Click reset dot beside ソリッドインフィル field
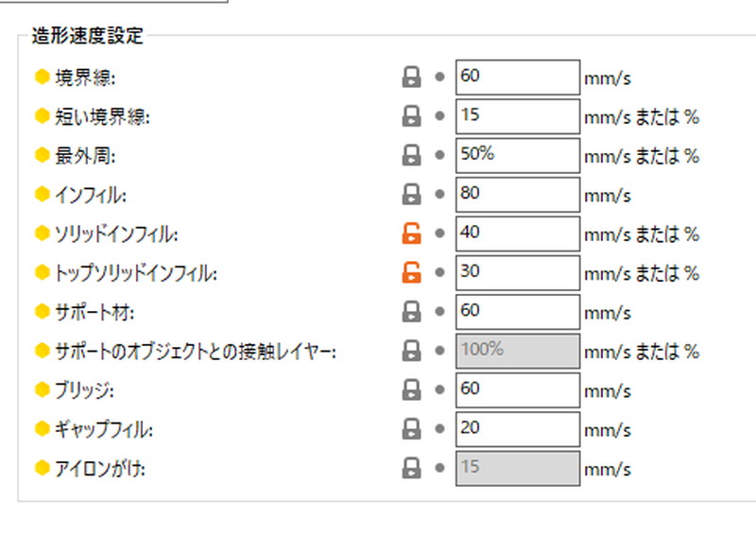The image size is (756, 535). tap(439, 233)
